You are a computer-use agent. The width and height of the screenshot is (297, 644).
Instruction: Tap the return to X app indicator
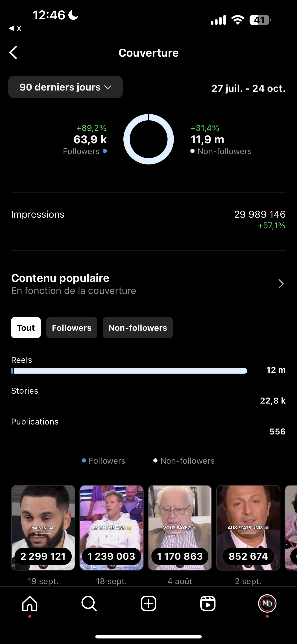pos(15,29)
